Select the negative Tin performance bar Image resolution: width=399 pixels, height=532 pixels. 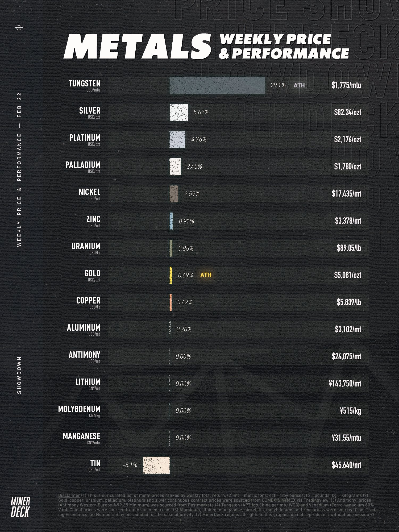coord(156,465)
